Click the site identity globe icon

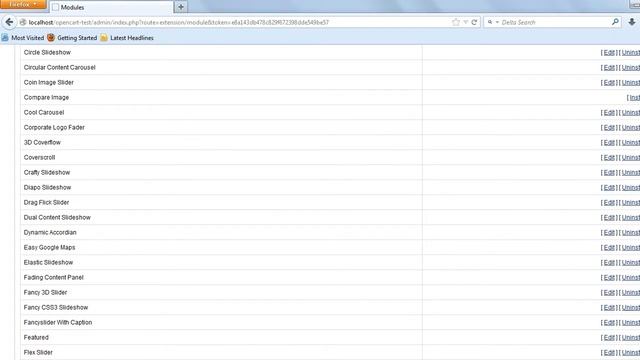(23, 22)
